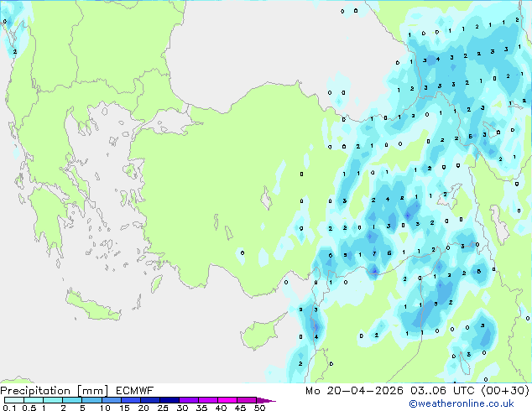Image resolution: width=532 pixels, height=411 pixels.
Task: Click the island of Cyprus on map
Action: (x=259, y=334)
